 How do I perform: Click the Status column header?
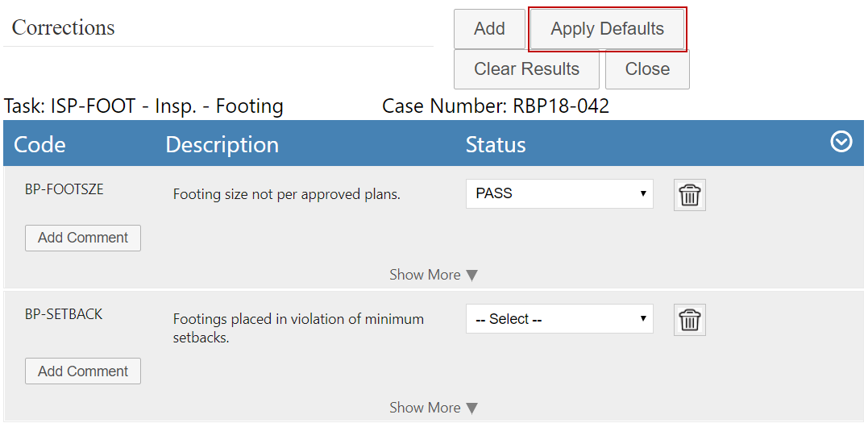pyautogui.click(x=496, y=144)
